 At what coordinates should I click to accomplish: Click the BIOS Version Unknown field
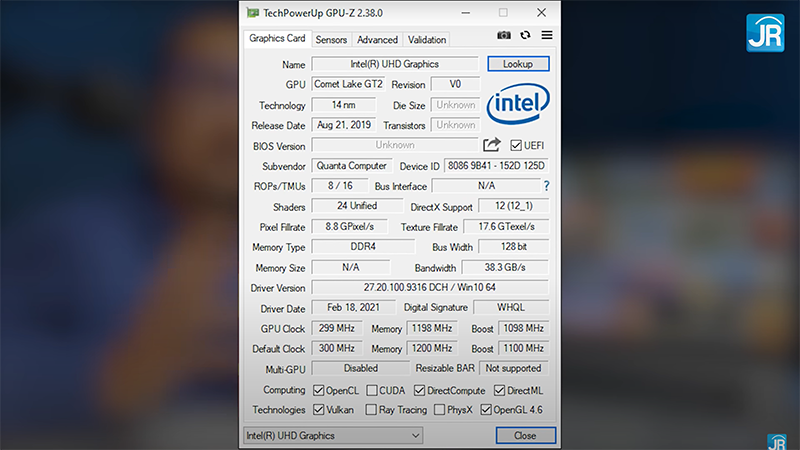click(395, 145)
